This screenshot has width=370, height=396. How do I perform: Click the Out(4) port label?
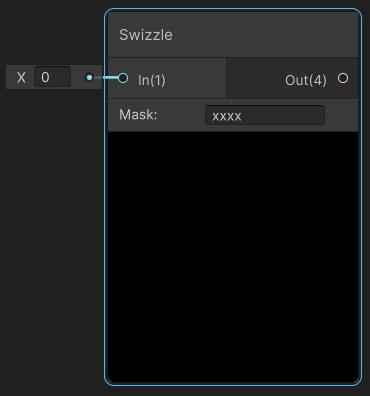coord(306,80)
